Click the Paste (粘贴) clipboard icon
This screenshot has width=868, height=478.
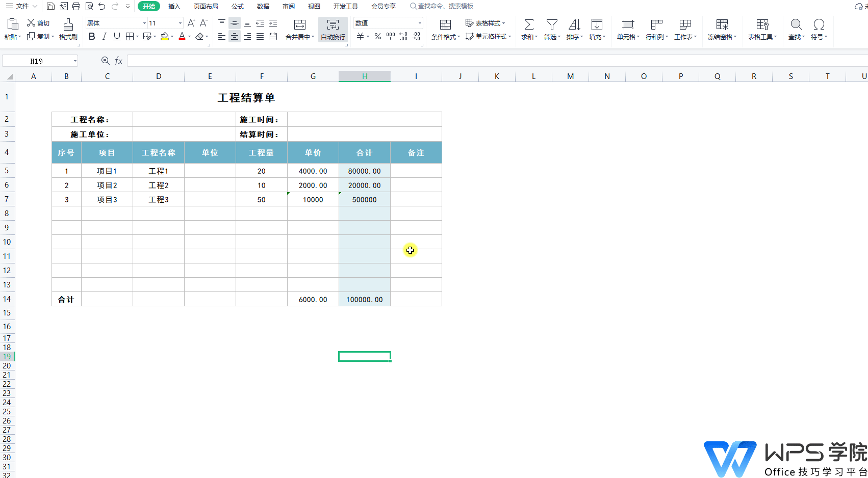pyautogui.click(x=13, y=24)
